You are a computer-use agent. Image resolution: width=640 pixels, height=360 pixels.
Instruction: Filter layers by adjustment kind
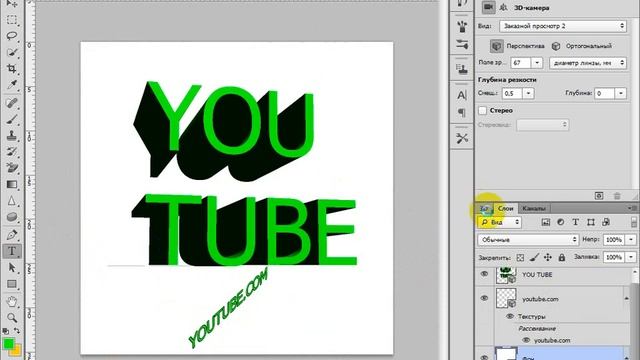pyautogui.click(x=561, y=222)
